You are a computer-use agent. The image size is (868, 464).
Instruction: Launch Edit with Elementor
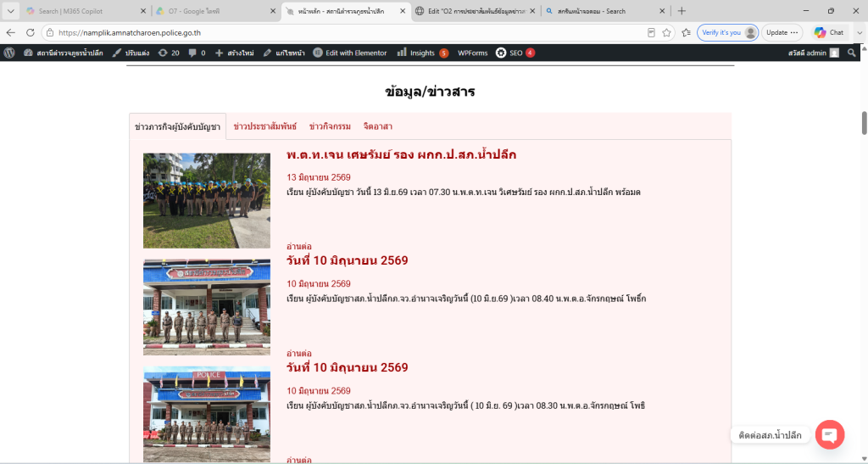click(x=350, y=53)
